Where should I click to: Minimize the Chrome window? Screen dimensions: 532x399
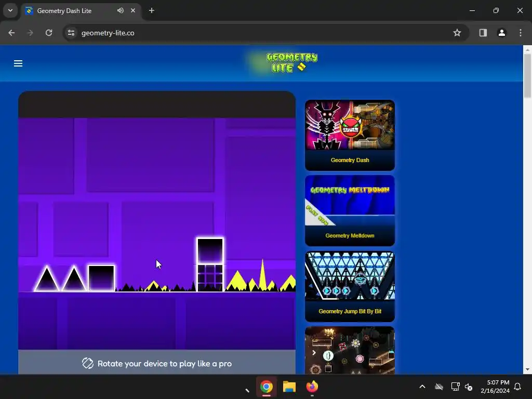click(x=472, y=10)
